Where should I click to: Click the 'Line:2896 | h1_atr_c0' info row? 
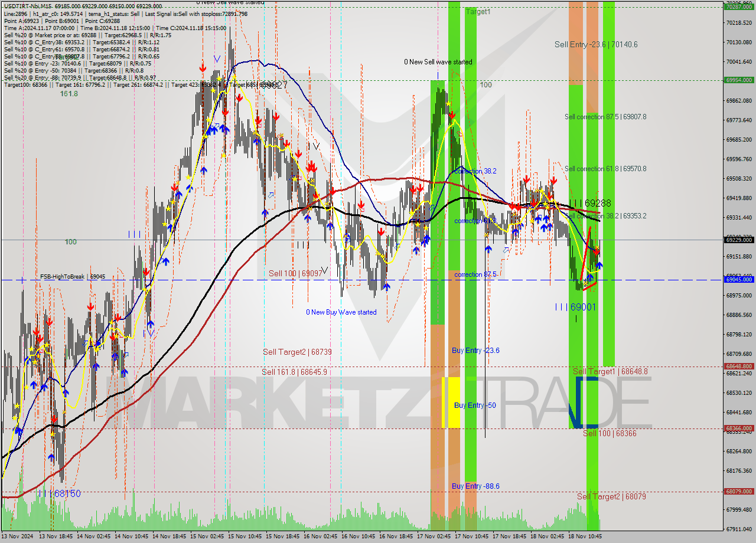(x=126, y=13)
